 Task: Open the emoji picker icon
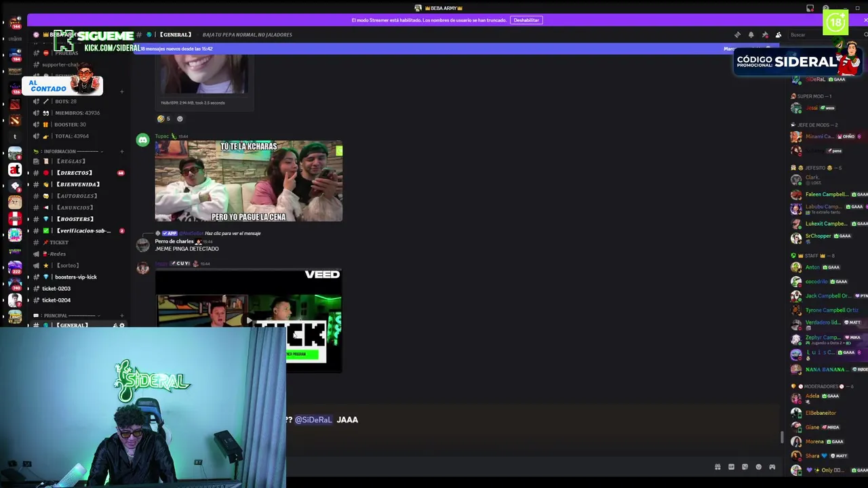758,467
